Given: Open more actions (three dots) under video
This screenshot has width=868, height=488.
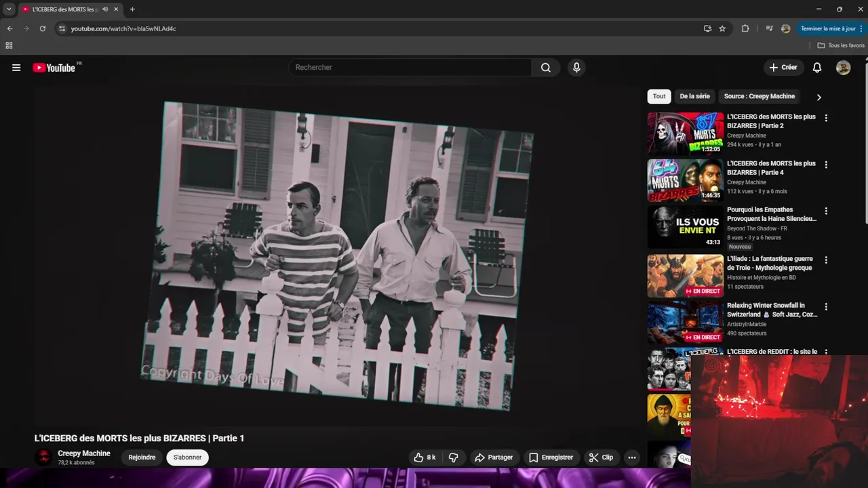Looking at the screenshot, I should (x=632, y=457).
